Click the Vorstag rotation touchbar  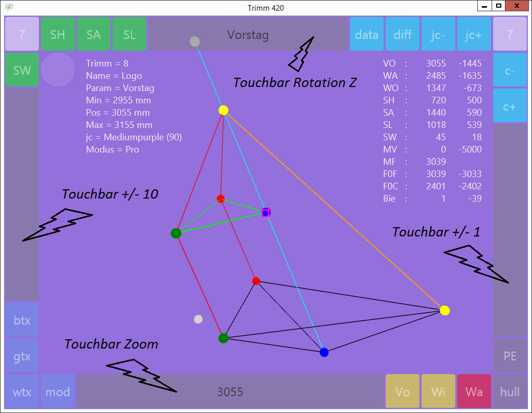point(248,34)
